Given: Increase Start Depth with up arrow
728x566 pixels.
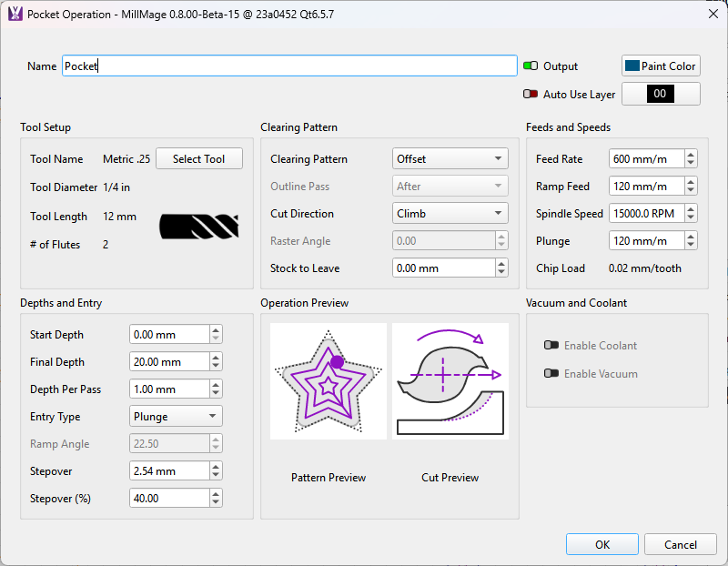Looking at the screenshot, I should [x=216, y=330].
